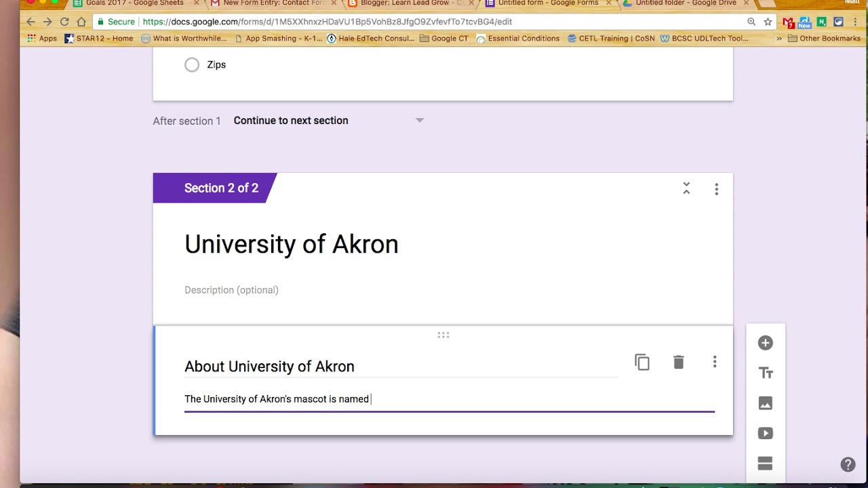The height and width of the screenshot is (488, 868).
Task: Go back with the browser back arrow
Action: tap(31, 22)
